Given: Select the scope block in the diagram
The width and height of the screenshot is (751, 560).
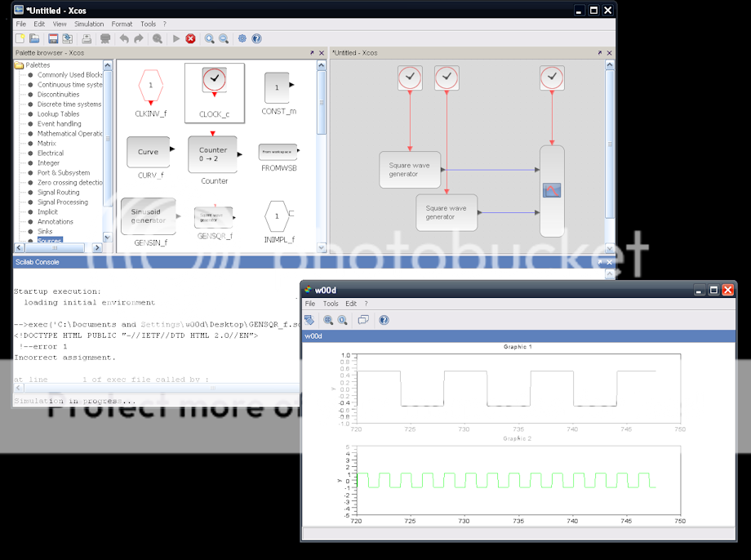Looking at the screenshot, I should (552, 191).
